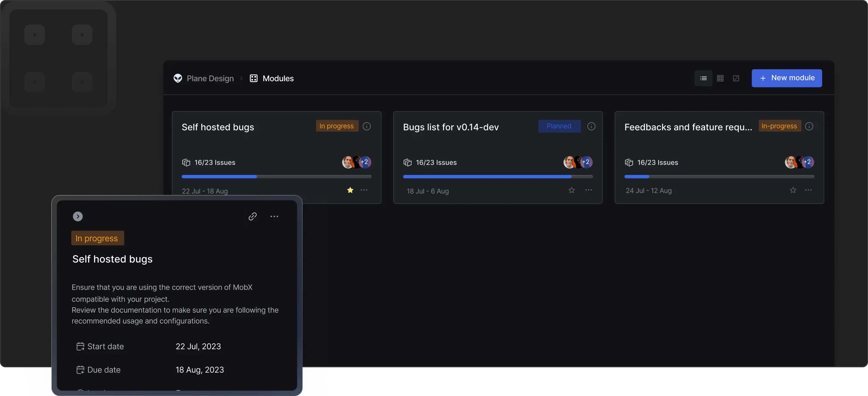
Task: Switch to list layout view
Action: tap(703, 78)
